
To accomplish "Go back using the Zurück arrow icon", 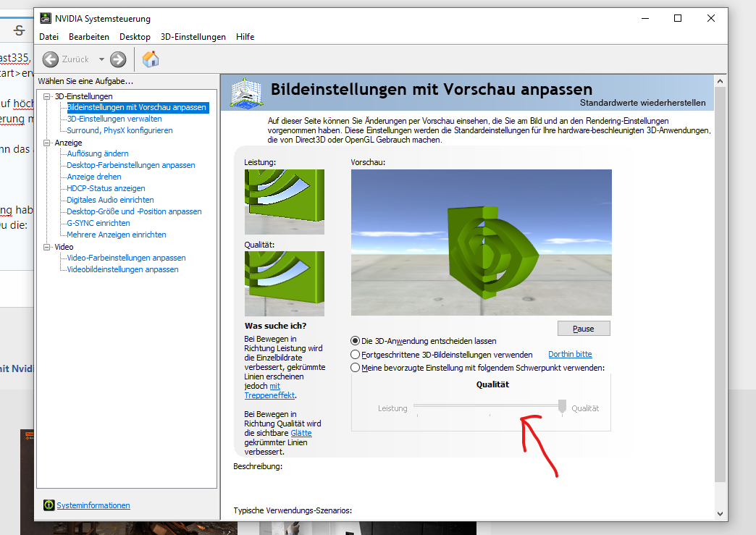I will click(50, 59).
